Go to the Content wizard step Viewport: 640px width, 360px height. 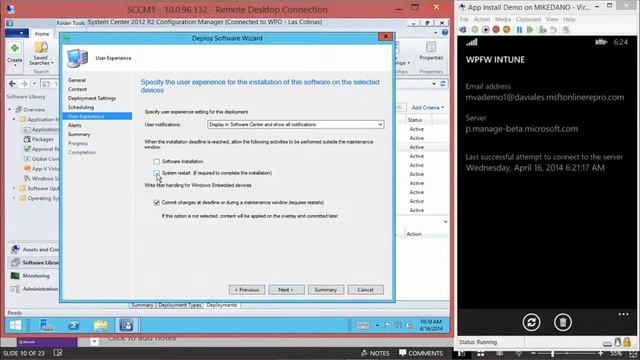[x=78, y=89]
